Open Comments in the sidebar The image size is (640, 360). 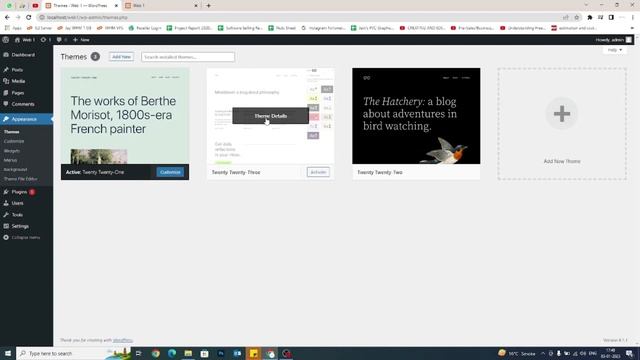pyautogui.click(x=23, y=104)
